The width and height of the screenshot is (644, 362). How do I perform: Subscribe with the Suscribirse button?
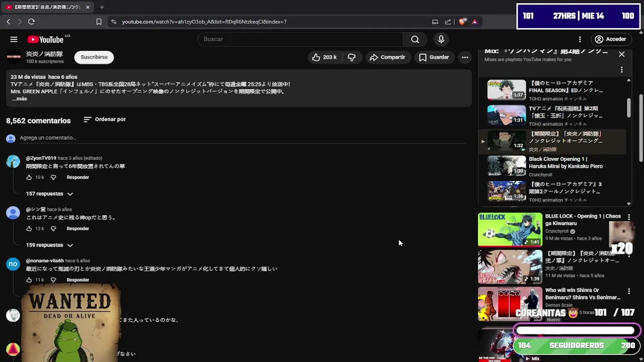click(94, 57)
